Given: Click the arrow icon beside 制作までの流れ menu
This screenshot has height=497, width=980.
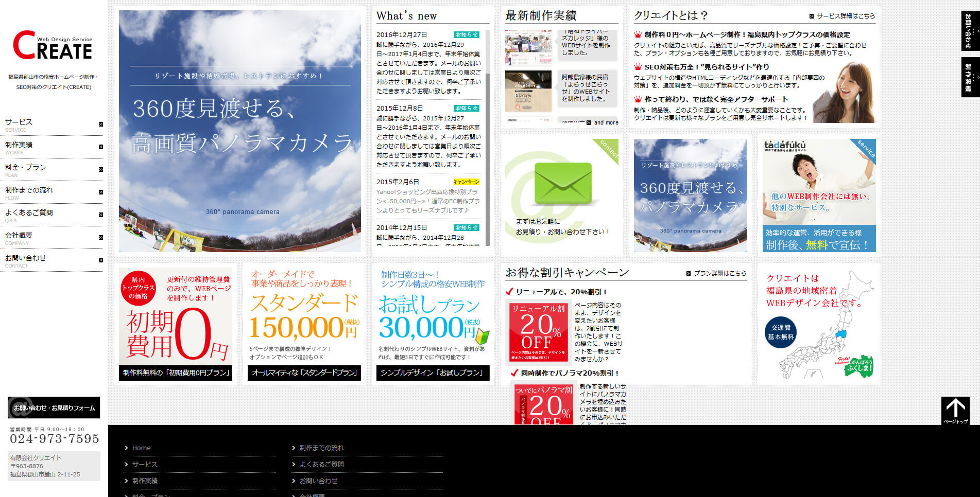Looking at the screenshot, I should click(x=101, y=192).
